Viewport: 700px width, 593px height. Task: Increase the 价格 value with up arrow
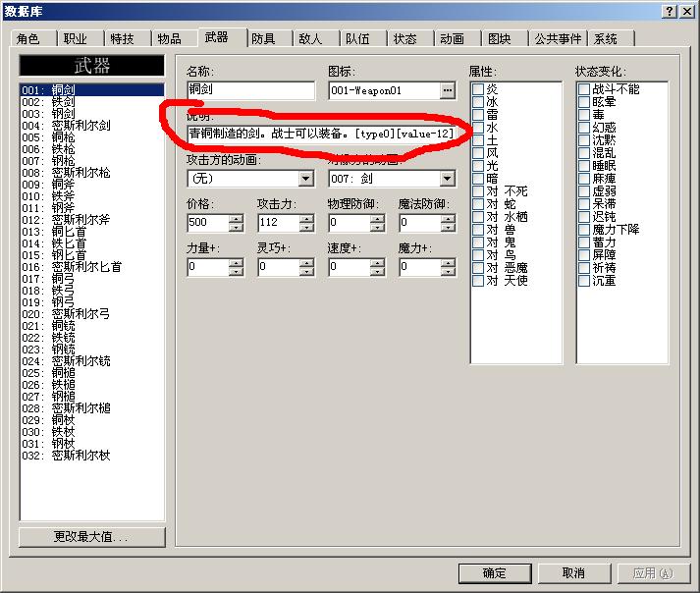coord(236,218)
